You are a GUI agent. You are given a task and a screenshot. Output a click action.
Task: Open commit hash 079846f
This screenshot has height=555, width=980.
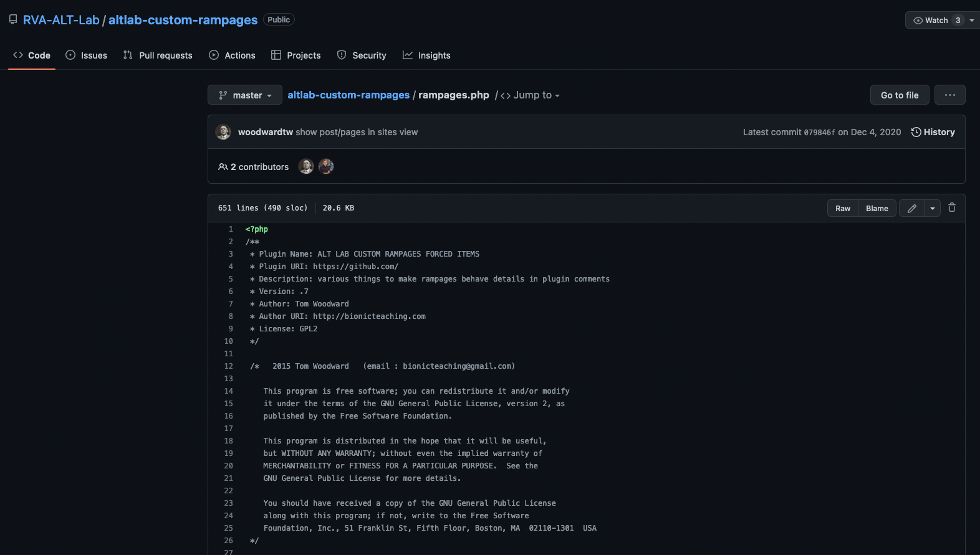819,133
